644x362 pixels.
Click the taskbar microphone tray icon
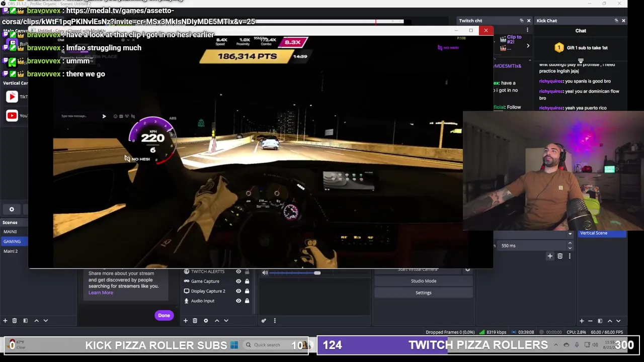577,345
